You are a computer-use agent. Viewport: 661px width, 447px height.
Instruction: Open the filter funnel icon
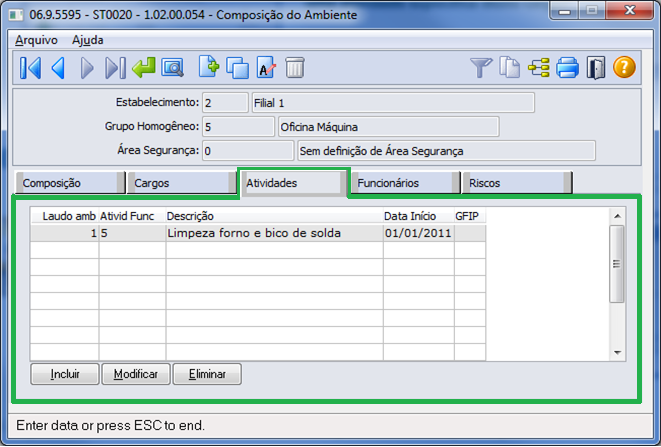coord(481,68)
